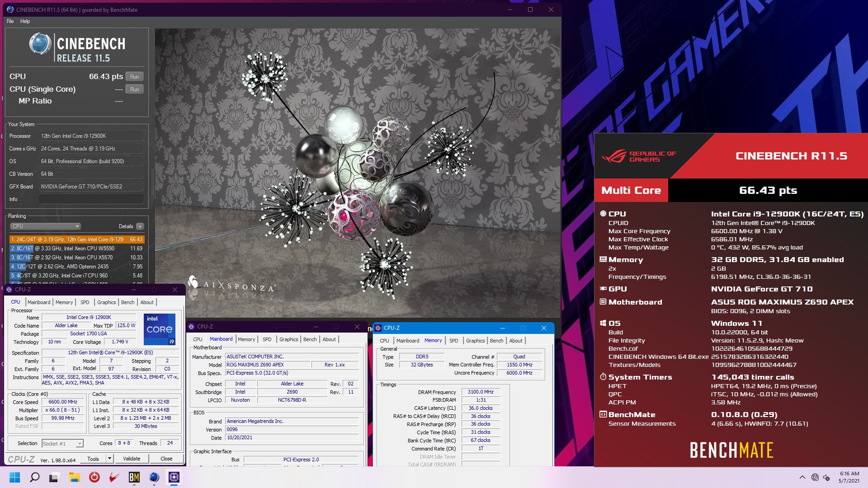The image size is (868, 488).
Task: Open Ranking CPU dropdown
Action: 45,226
